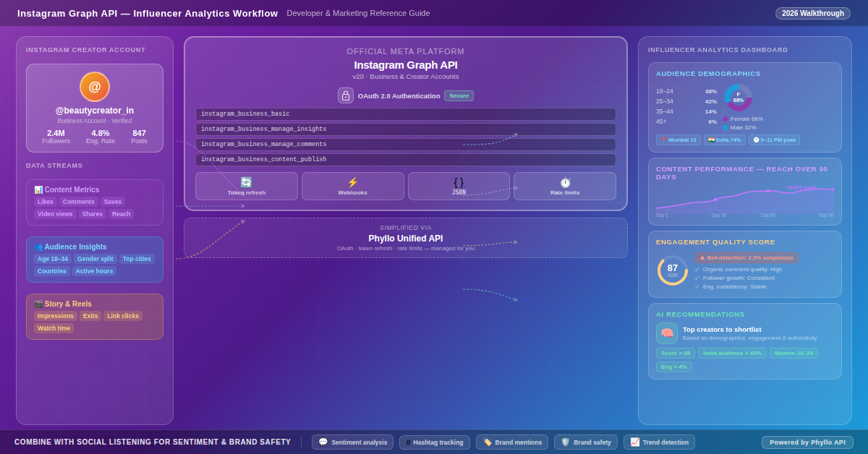Click the Phyllo Unified API title
This screenshot has width=868, height=454.
[x=406, y=238]
